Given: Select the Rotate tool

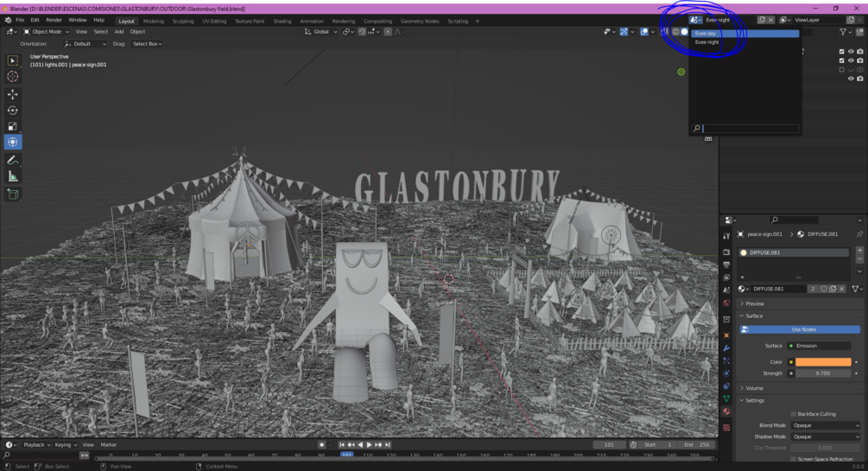Looking at the screenshot, I should [x=13, y=111].
